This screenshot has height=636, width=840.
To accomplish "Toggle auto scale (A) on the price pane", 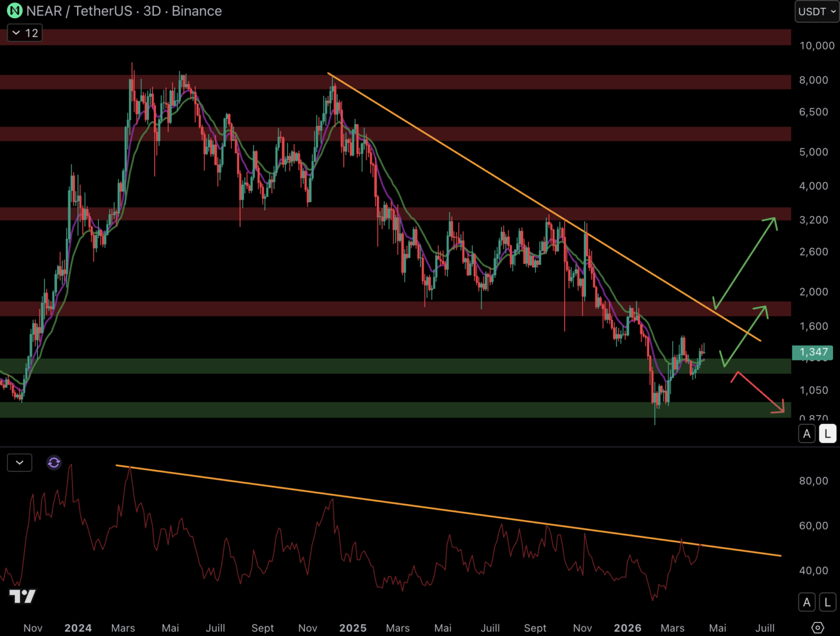I will [807, 434].
